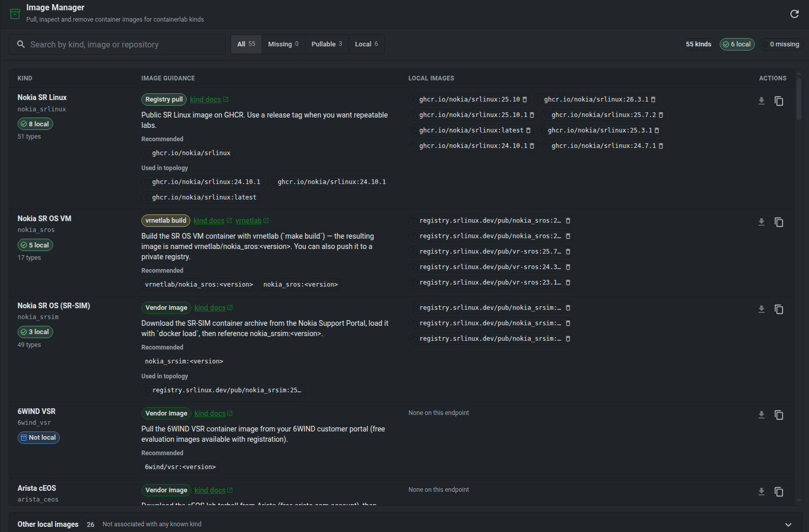The width and height of the screenshot is (809, 532).
Task: Refresh the Image Manager list
Action: [795, 14]
